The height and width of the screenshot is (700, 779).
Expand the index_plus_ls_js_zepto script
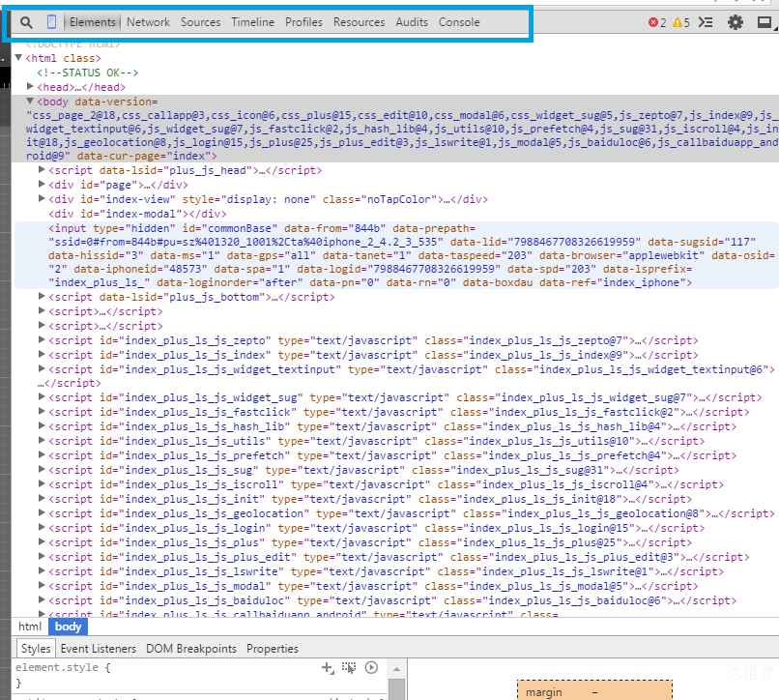(42, 340)
